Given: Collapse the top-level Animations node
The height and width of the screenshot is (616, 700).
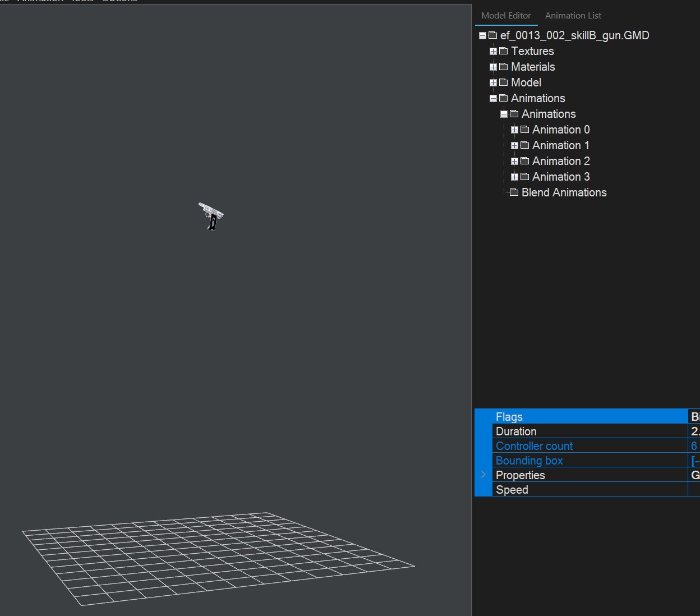Looking at the screenshot, I should coord(493,98).
